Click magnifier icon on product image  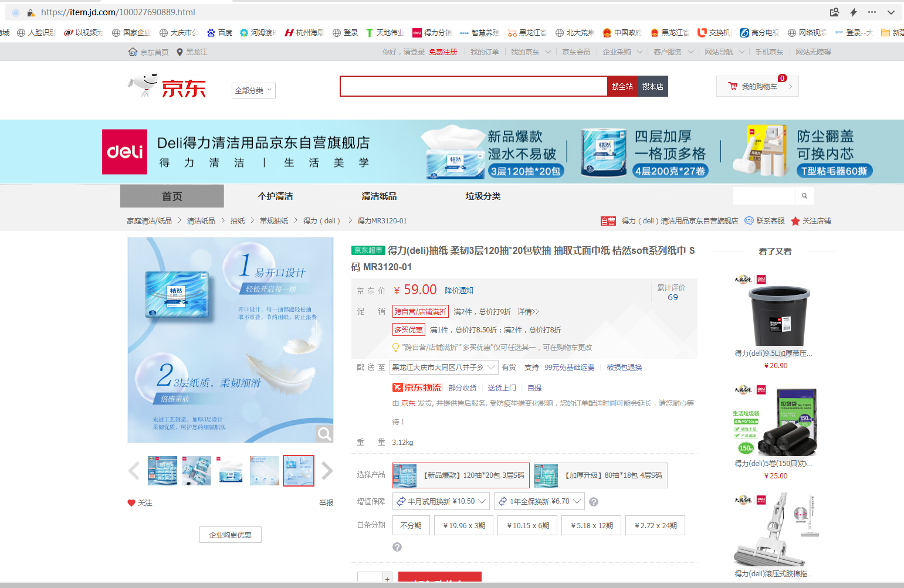tap(324, 434)
